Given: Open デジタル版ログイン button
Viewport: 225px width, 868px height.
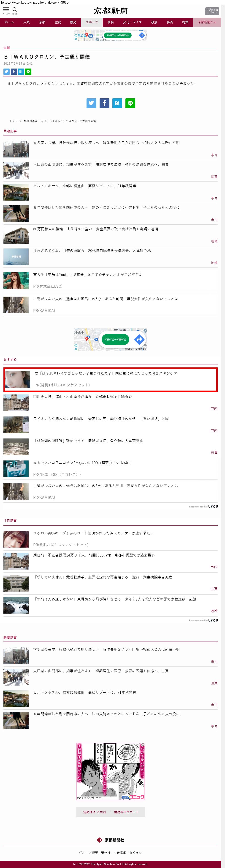Looking at the screenshot, I should [x=212, y=11].
